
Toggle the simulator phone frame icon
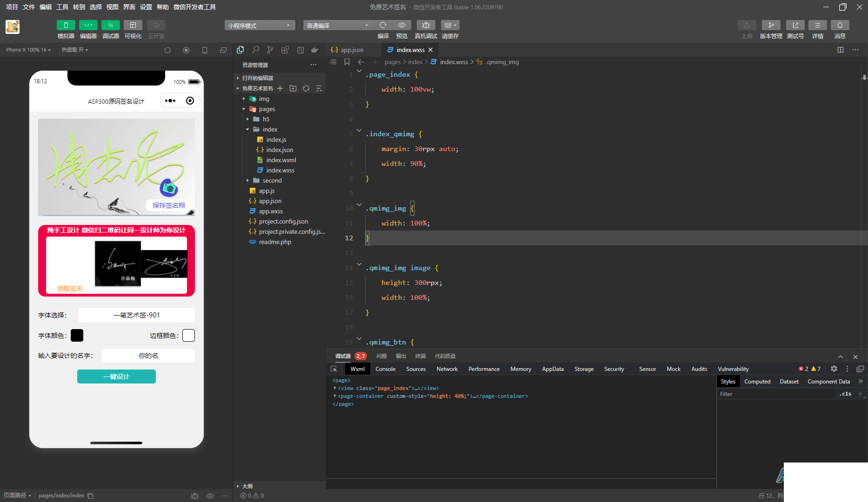pos(205,50)
